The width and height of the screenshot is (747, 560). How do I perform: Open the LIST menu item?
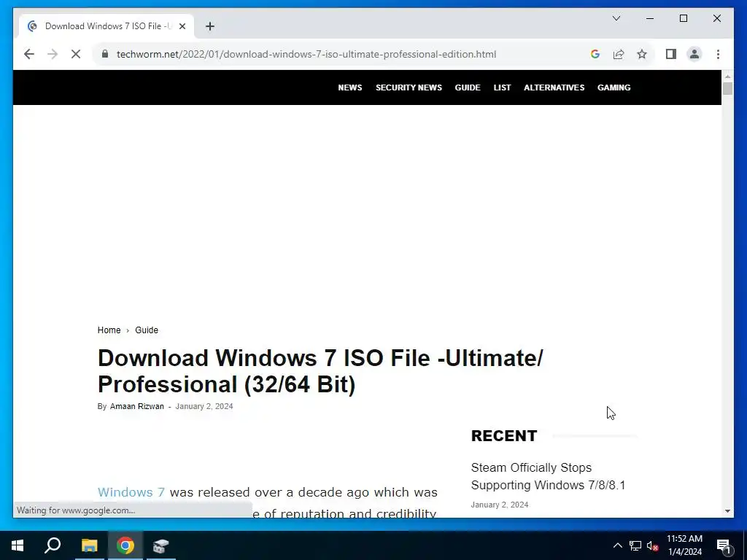pos(502,87)
